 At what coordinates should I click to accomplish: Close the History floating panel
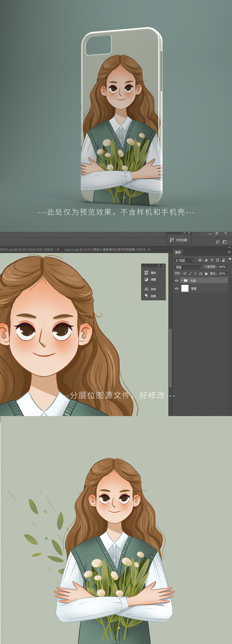pos(189,233)
